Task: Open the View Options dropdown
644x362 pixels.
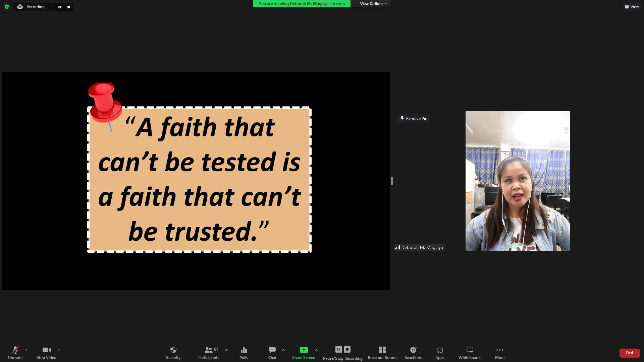Action: (x=374, y=4)
